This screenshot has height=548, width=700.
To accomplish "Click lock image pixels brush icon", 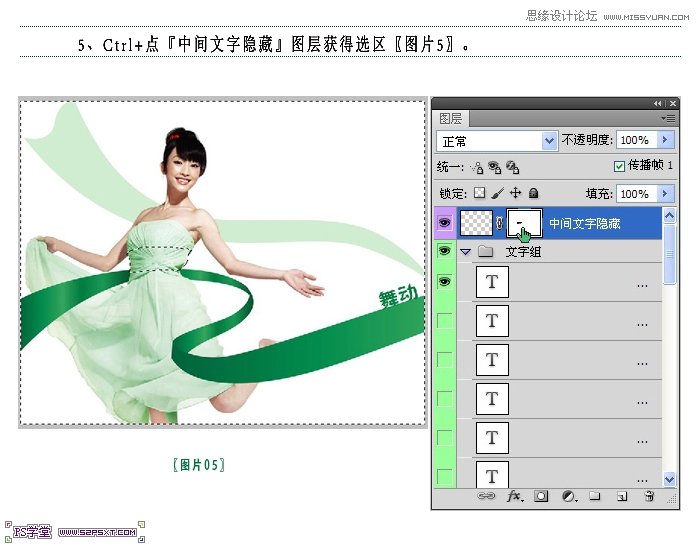I will coord(497,193).
